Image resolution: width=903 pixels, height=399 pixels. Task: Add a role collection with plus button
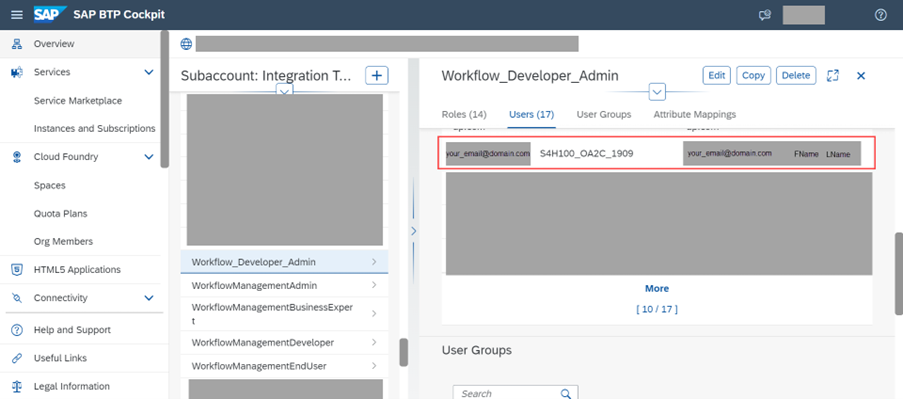click(x=377, y=75)
